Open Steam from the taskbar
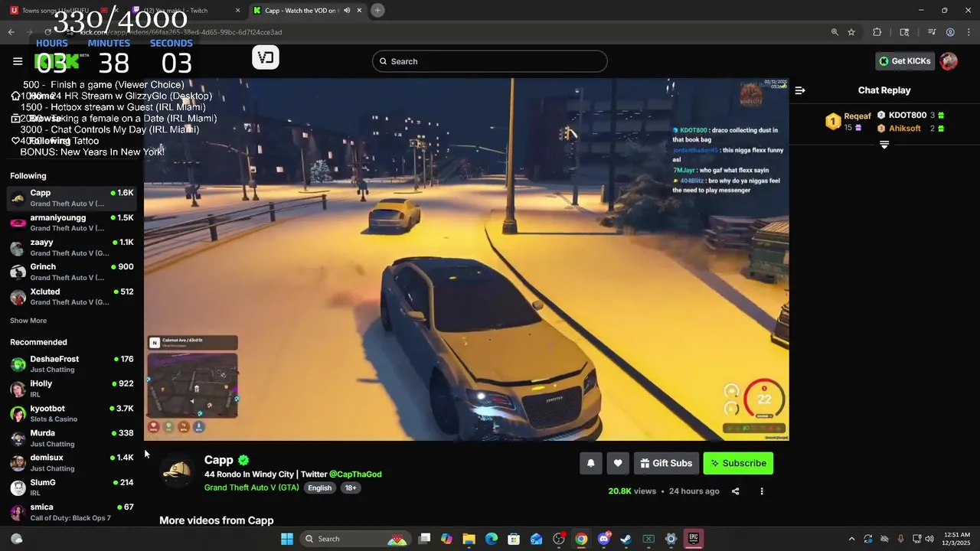The height and width of the screenshot is (551, 980). point(626,539)
